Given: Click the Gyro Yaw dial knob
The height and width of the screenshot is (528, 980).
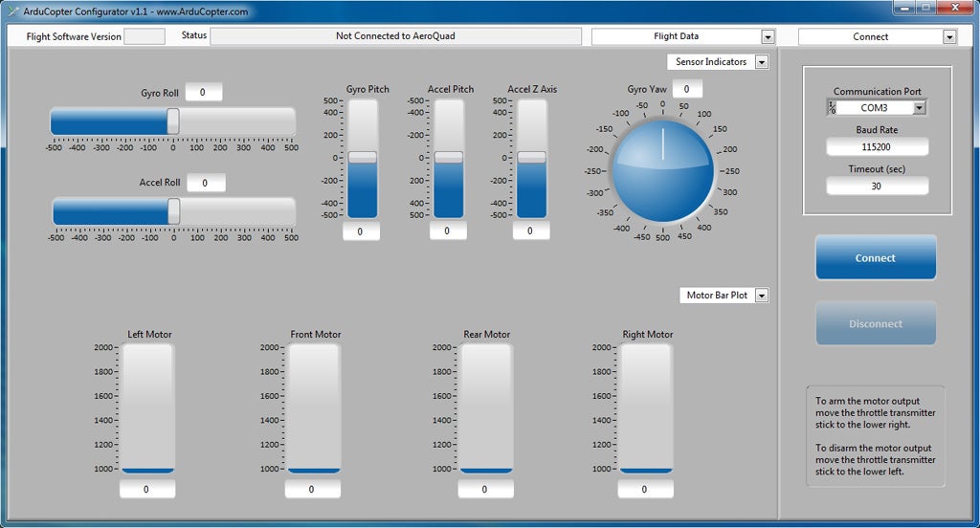Looking at the screenshot, I should [662, 170].
